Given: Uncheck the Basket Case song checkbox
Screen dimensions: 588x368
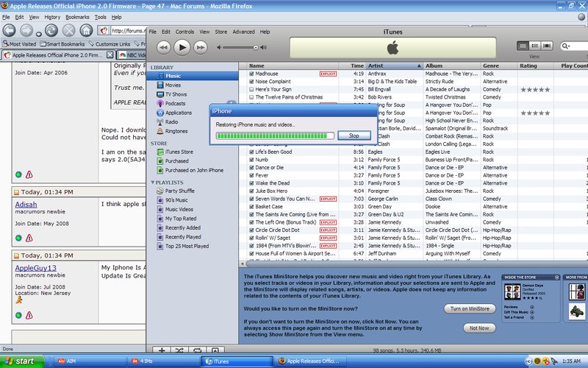Looking at the screenshot, I should (251, 207).
